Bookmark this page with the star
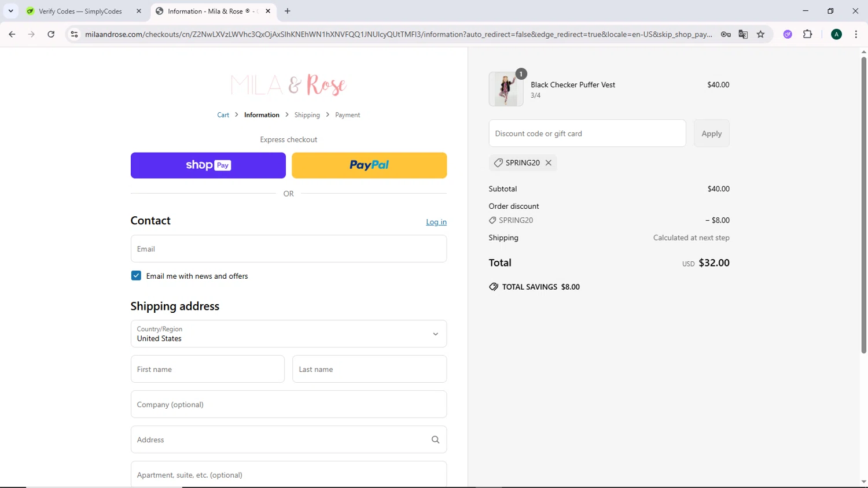 (760, 34)
